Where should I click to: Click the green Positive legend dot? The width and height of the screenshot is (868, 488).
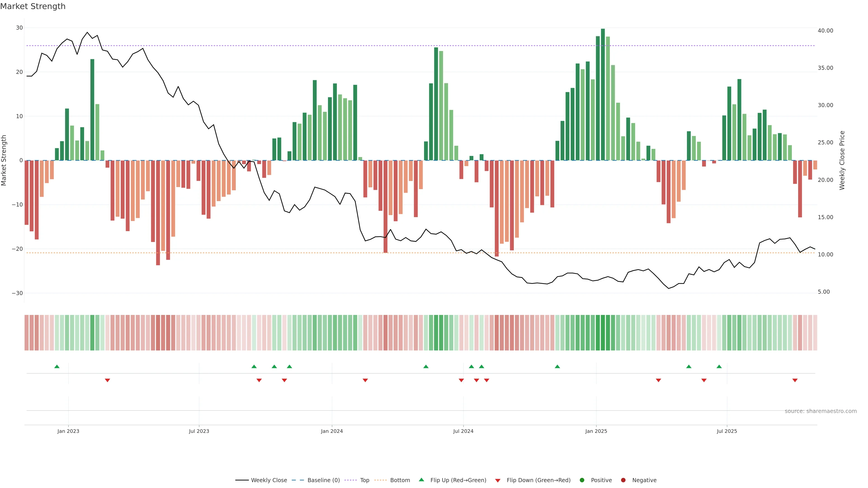point(582,480)
